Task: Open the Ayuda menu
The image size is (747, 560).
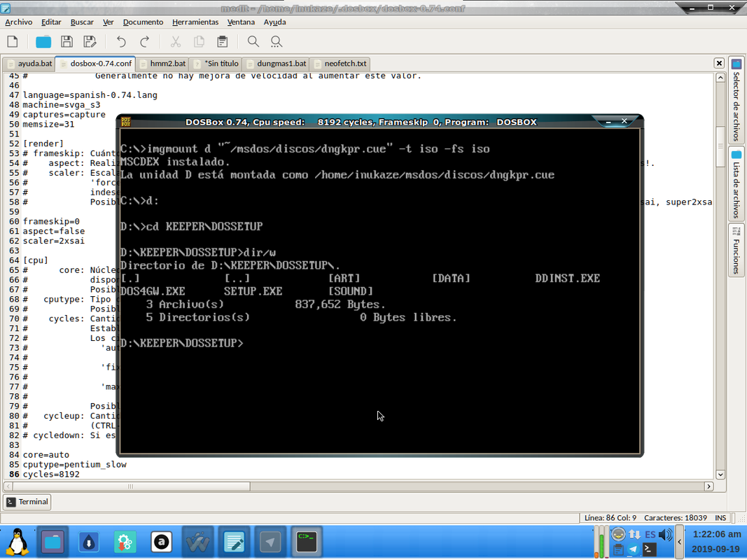Action: pos(275,22)
